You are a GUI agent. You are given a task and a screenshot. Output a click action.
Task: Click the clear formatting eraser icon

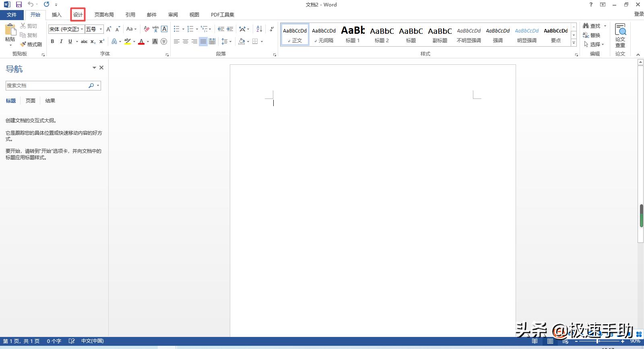(x=147, y=29)
